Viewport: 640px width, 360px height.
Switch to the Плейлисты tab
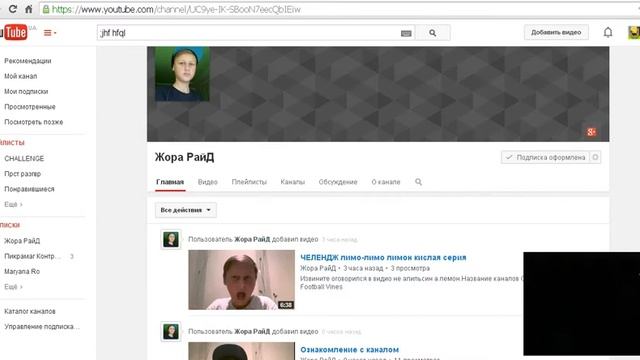coord(249,182)
